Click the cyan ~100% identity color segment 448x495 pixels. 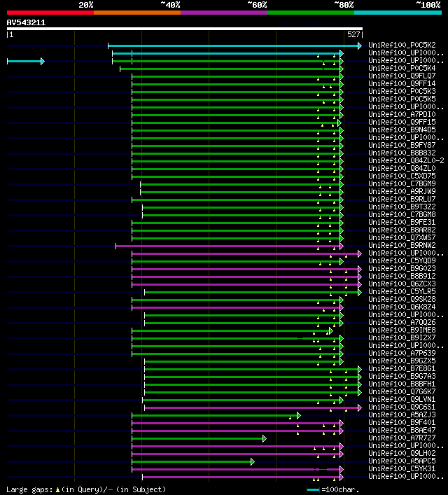point(398,13)
